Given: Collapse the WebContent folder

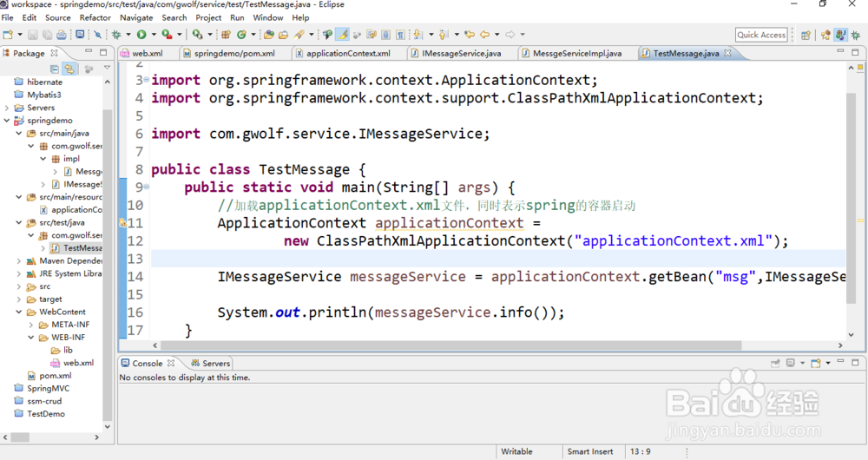Looking at the screenshot, I should [x=19, y=312].
